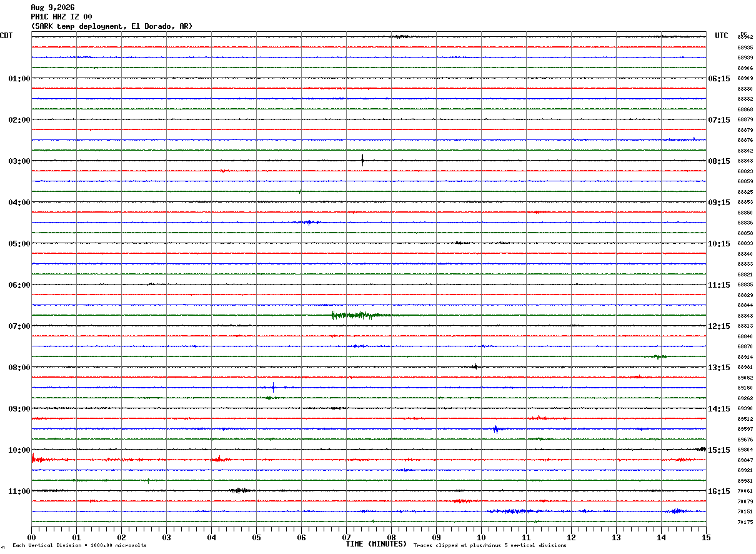Click the CDT timezone label
756x554 pixels.
pos(6,36)
